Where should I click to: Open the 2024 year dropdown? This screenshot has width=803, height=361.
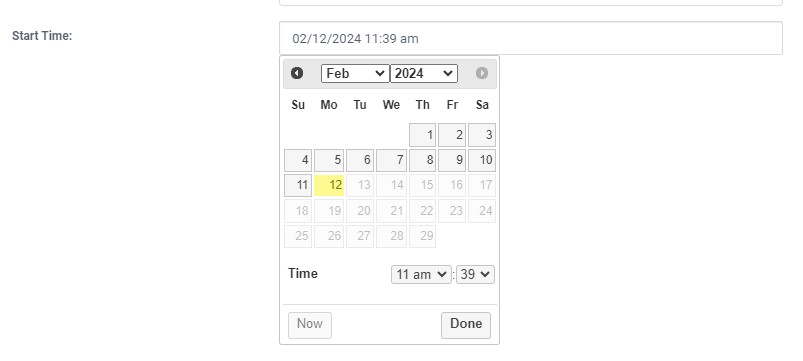pos(424,73)
